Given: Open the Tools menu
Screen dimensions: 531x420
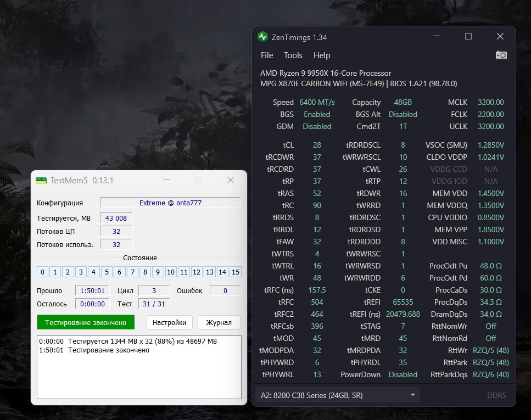Looking at the screenshot, I should (293, 55).
